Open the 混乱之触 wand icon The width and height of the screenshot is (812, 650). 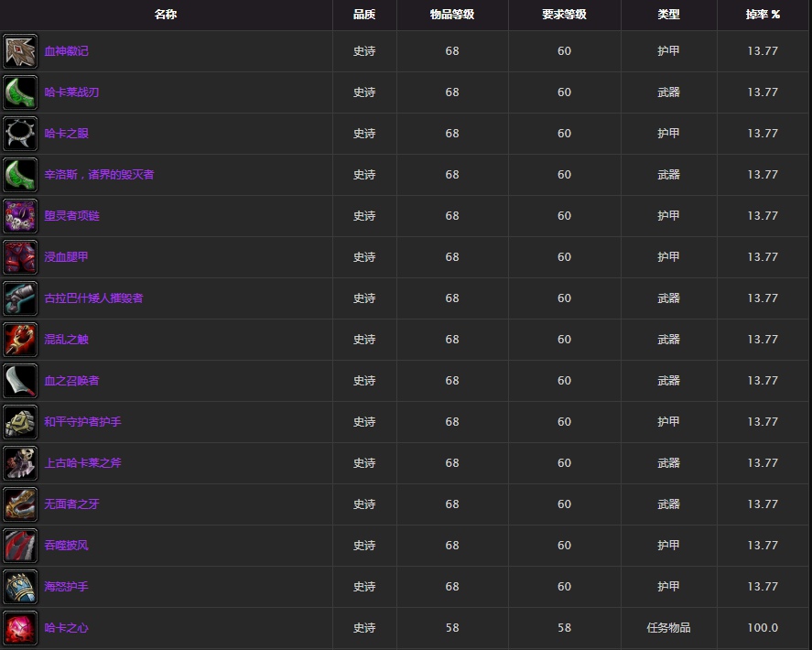point(20,340)
